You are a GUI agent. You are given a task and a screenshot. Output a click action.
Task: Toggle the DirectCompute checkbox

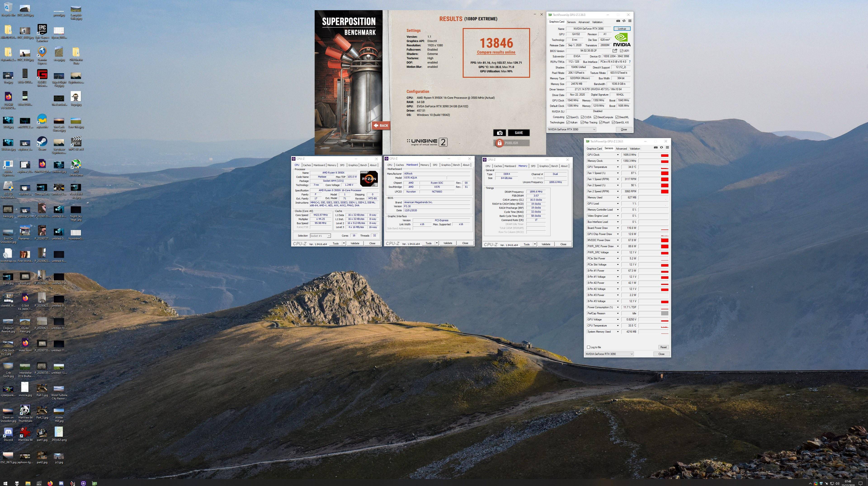pyautogui.click(x=595, y=117)
